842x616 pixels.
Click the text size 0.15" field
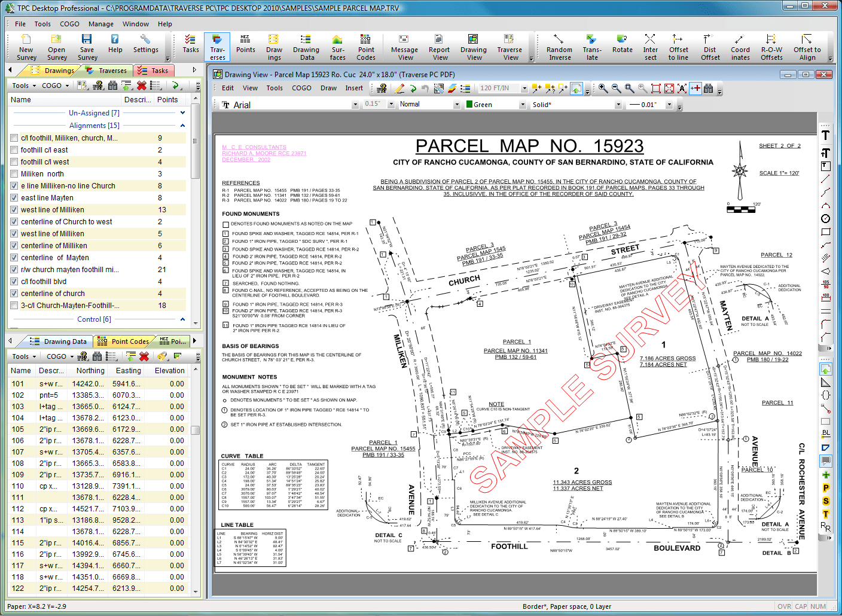pos(375,104)
